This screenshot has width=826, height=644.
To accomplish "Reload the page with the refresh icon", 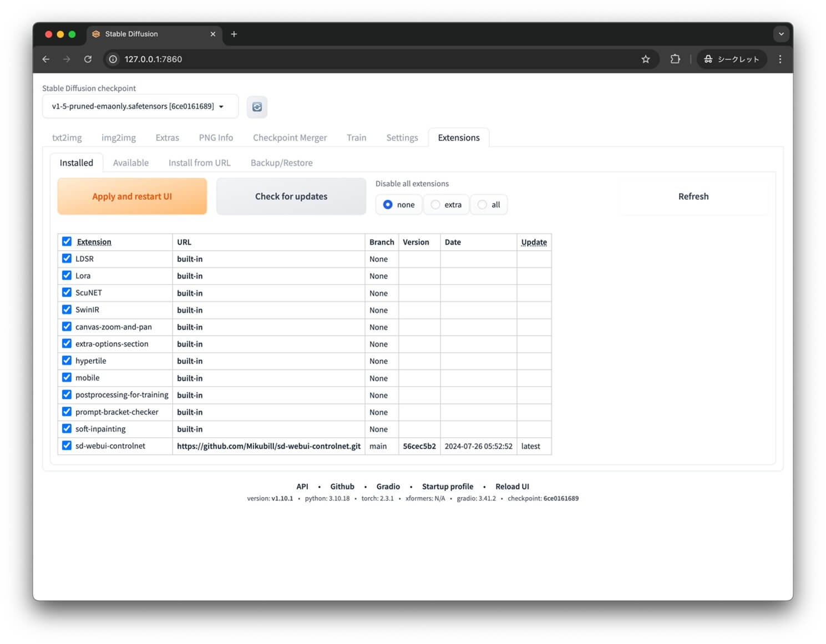I will pos(88,59).
